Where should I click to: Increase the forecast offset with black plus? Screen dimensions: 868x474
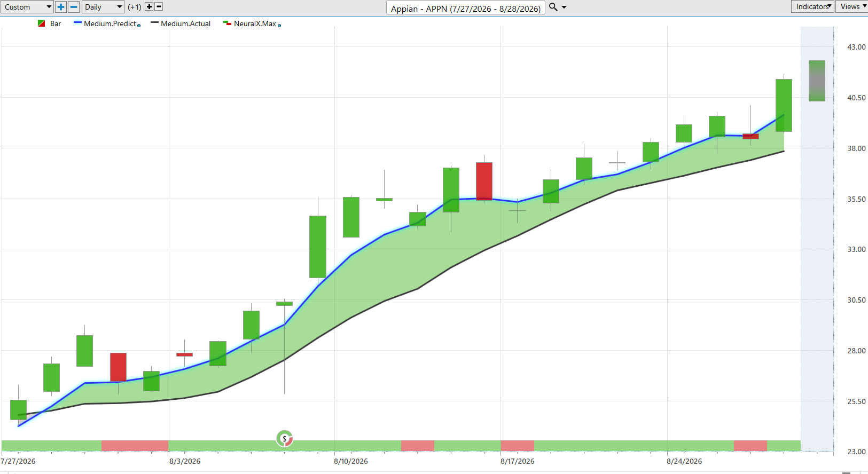(x=149, y=7)
